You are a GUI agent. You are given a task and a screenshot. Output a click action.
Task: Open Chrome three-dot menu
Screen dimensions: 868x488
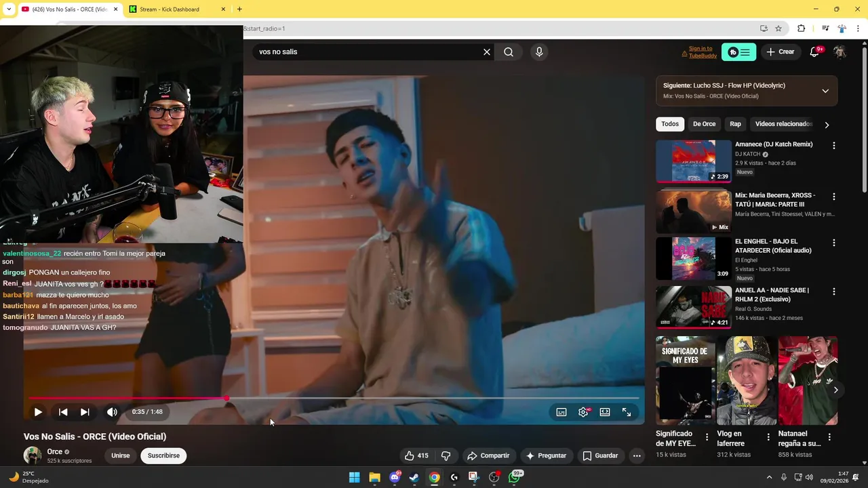pos(859,28)
